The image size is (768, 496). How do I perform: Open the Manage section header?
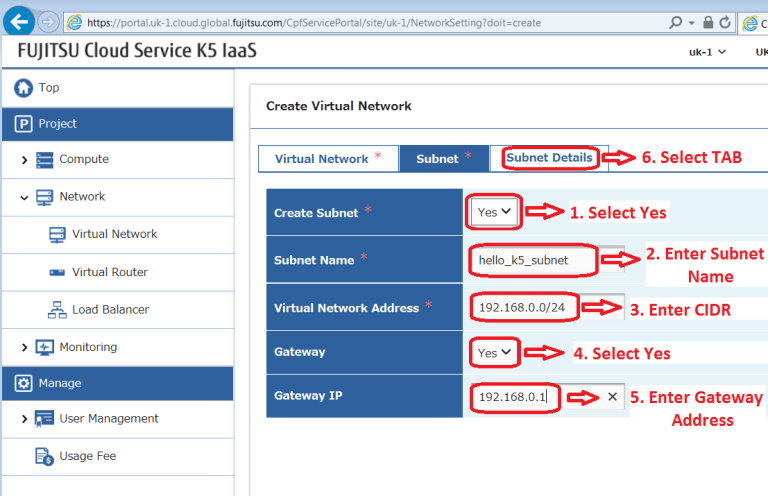(118, 383)
